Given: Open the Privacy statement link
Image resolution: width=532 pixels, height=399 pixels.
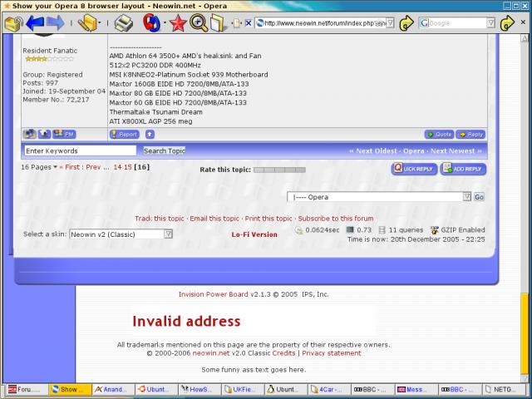Looking at the screenshot, I should coord(332,353).
